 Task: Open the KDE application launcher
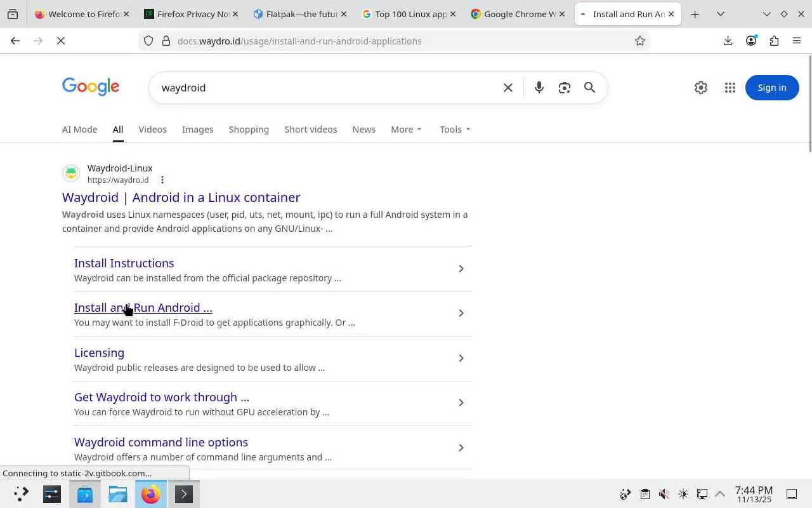[x=21, y=494]
